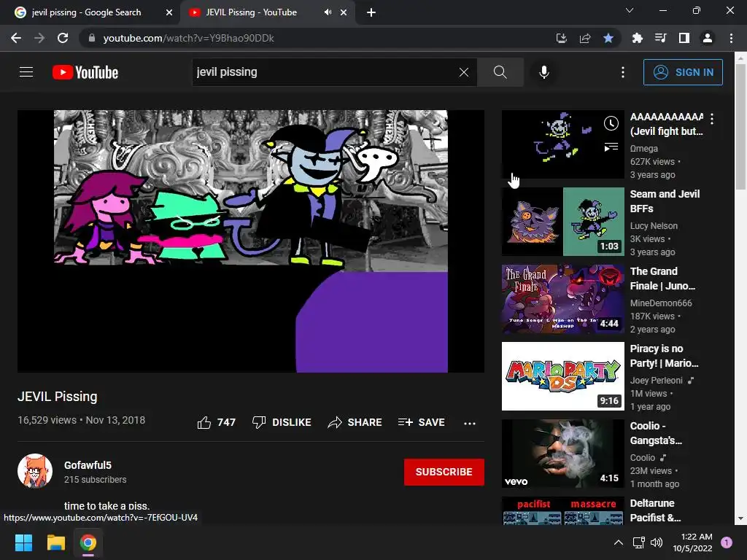Subscribe to the Gofawful5 channel
The height and width of the screenshot is (560, 747).
point(444,472)
